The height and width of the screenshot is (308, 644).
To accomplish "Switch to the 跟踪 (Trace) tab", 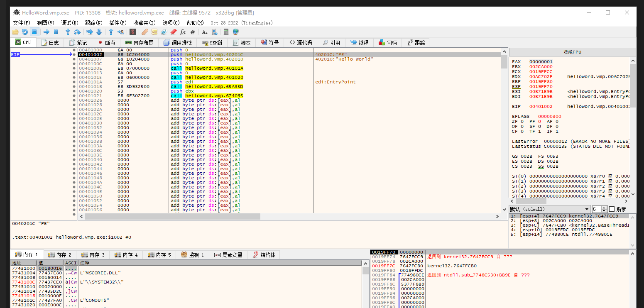I will click(416, 42).
